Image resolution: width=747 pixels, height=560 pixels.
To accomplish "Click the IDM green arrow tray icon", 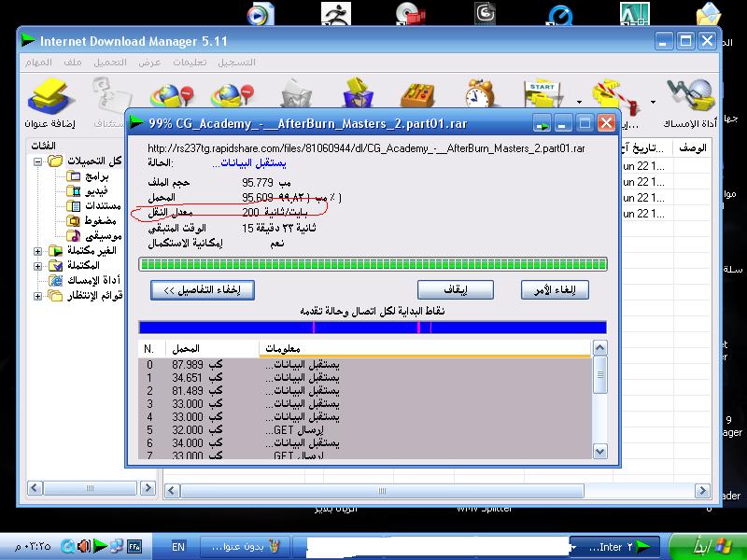I will pyautogui.click(x=100, y=545).
